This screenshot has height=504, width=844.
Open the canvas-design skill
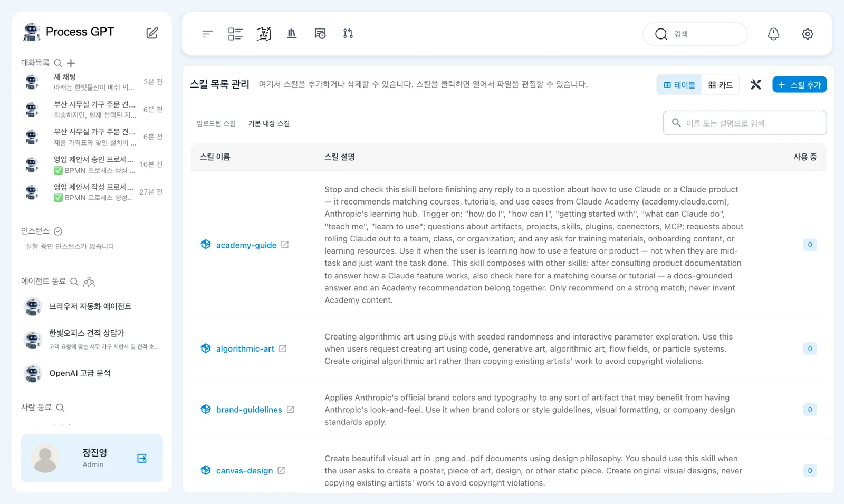pyautogui.click(x=245, y=470)
